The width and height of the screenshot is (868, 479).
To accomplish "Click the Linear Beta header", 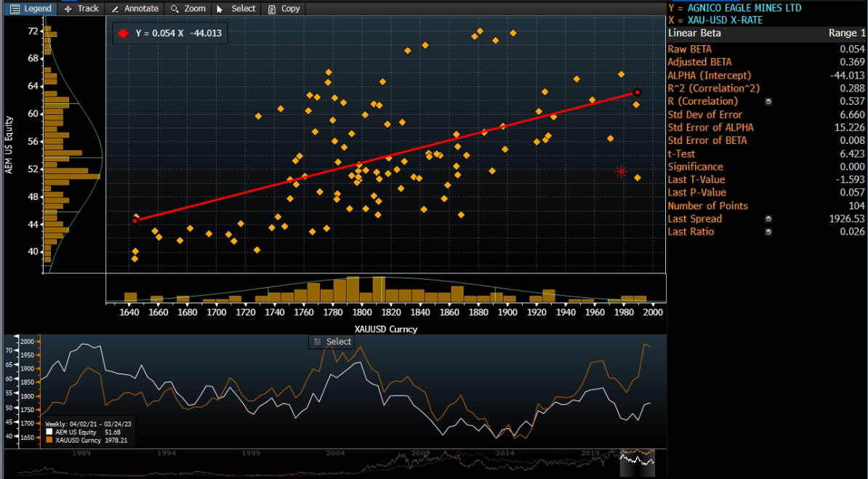I will coord(695,33).
